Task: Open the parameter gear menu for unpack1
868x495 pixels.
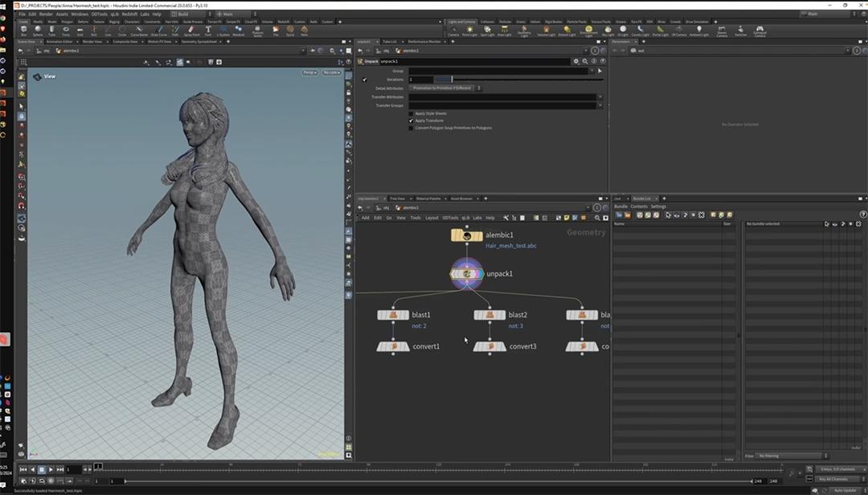Action: [575, 61]
